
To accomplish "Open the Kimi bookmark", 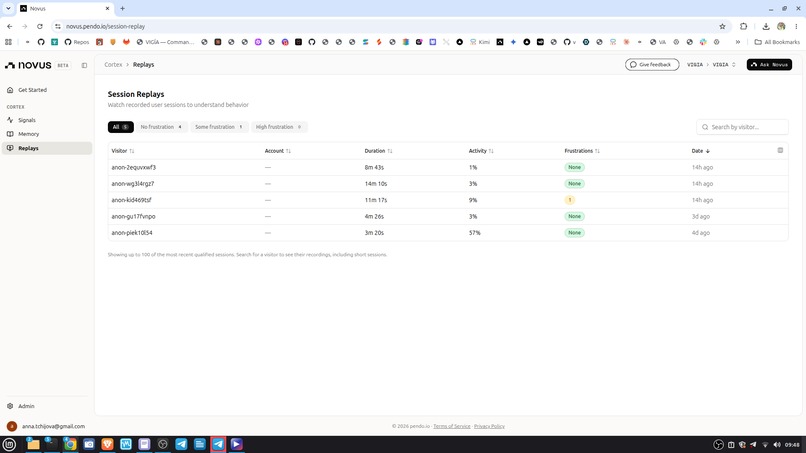I will [480, 42].
